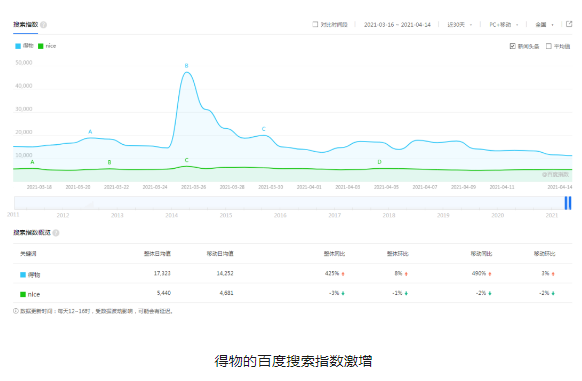Click the green square icon in nice table row
This screenshot has width=582, height=381.
23,294
